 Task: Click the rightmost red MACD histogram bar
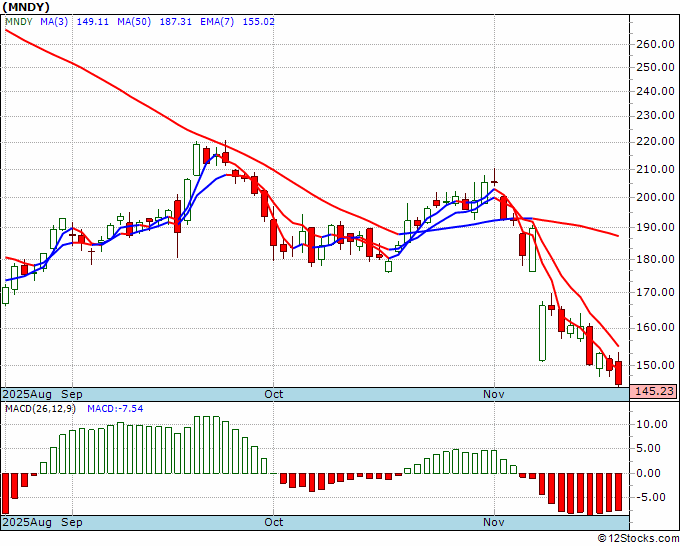[x=619, y=492]
